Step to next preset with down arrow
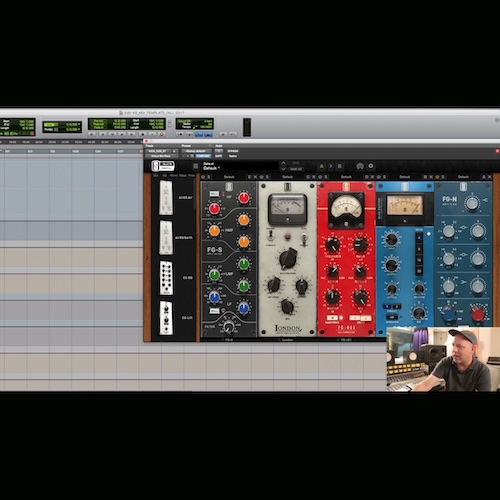 pyautogui.click(x=283, y=169)
